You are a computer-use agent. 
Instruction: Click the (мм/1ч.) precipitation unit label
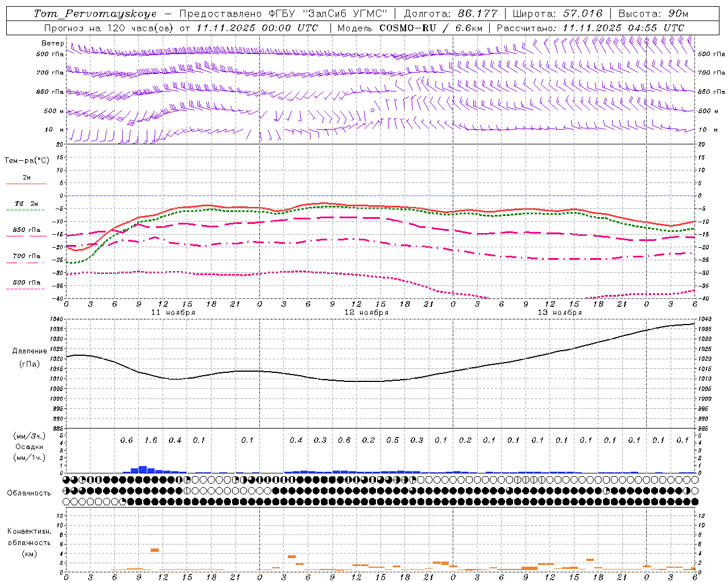pyautogui.click(x=30, y=458)
